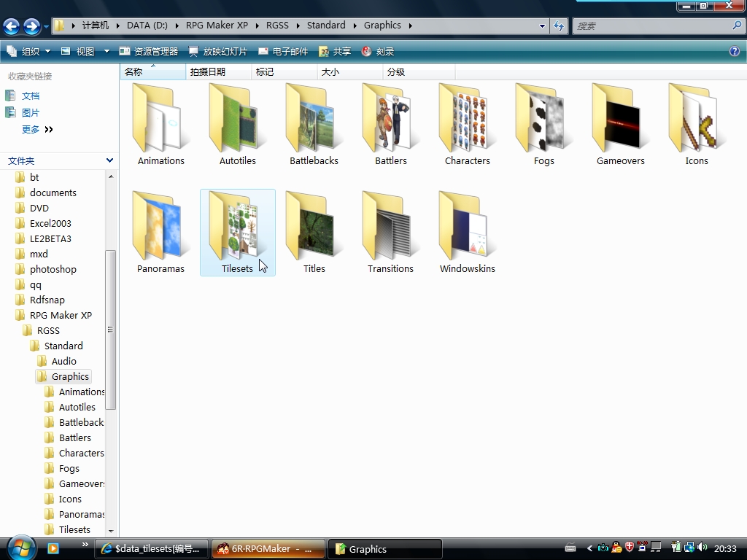
Task: Select the Titles folder icon
Action: [314, 227]
